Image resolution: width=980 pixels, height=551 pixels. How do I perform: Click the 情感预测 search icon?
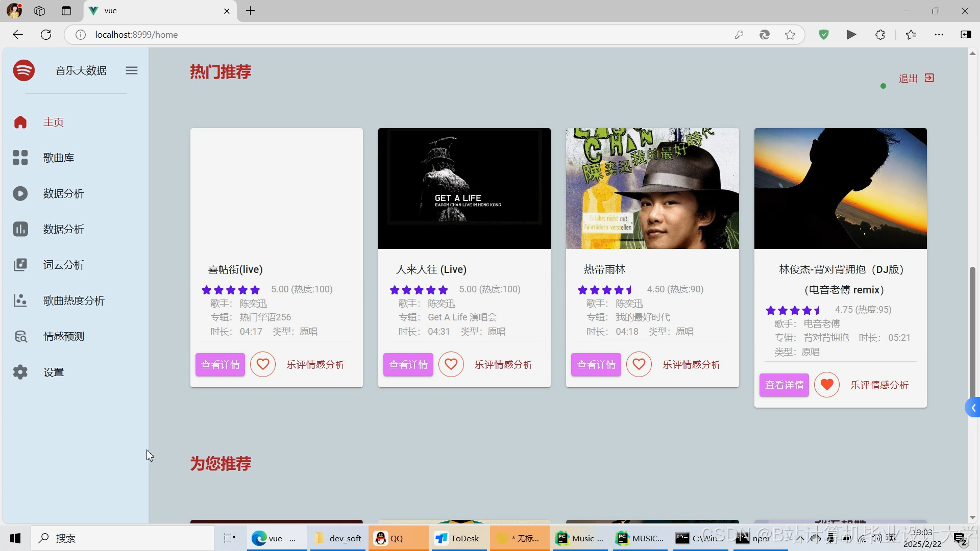[x=20, y=336]
